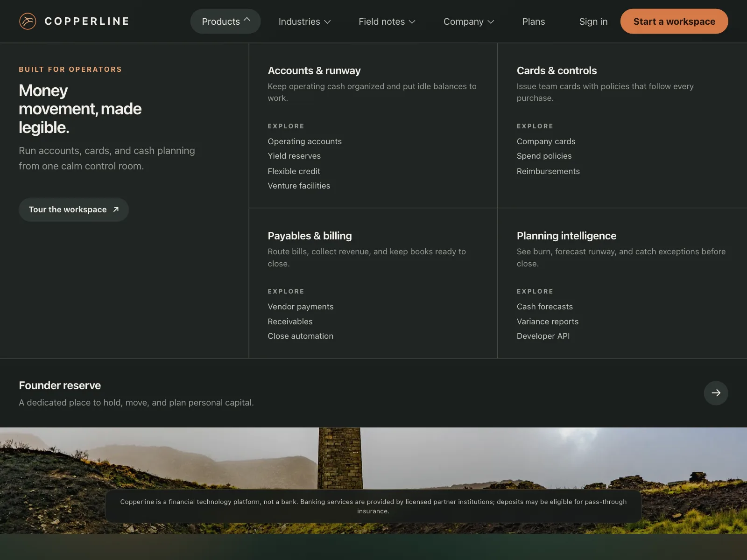Expand the Industries dropdown
Image resolution: width=747 pixels, height=560 pixels.
[304, 21]
